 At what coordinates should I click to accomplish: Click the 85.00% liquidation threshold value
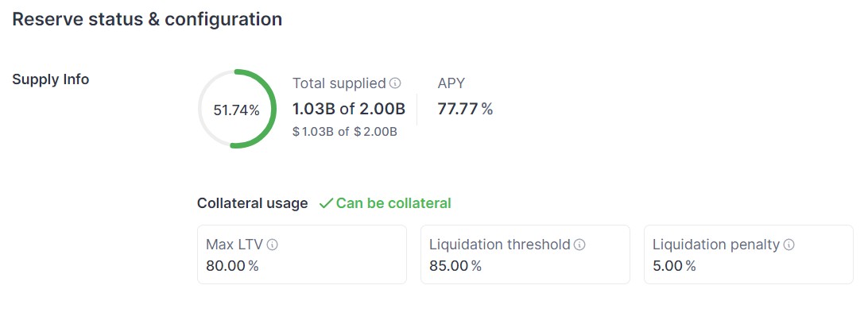point(455,266)
